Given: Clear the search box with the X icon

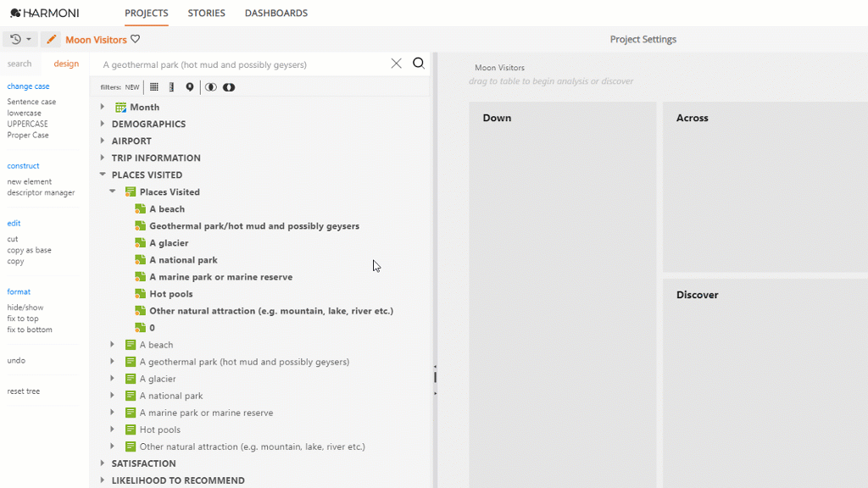Looking at the screenshot, I should 397,64.
